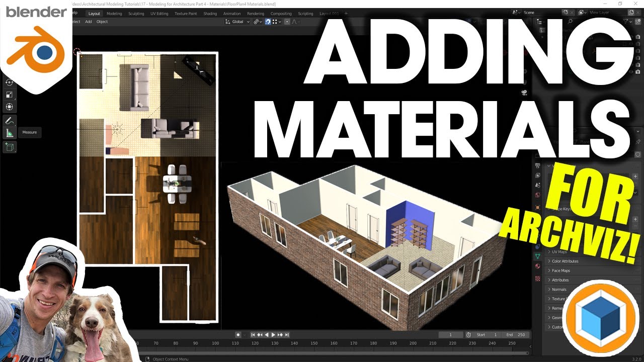This screenshot has width=644, height=362.
Task: Open the World properties tab icon
Action: tap(537, 195)
